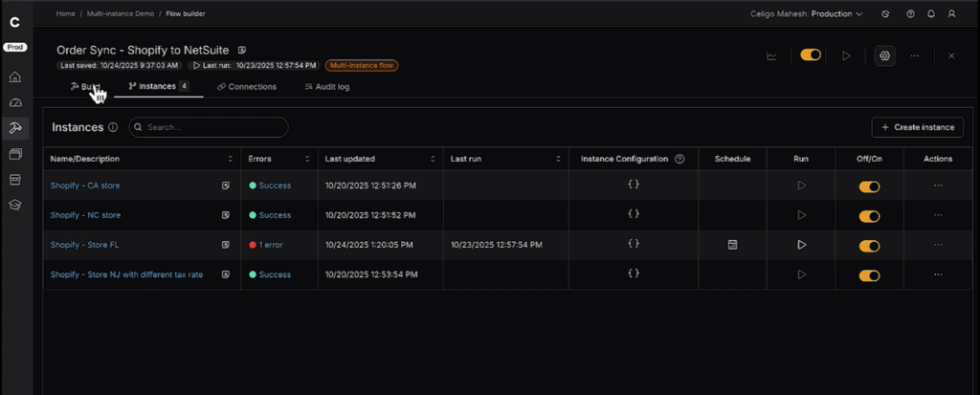Switch to the Connections tab

coord(246,87)
